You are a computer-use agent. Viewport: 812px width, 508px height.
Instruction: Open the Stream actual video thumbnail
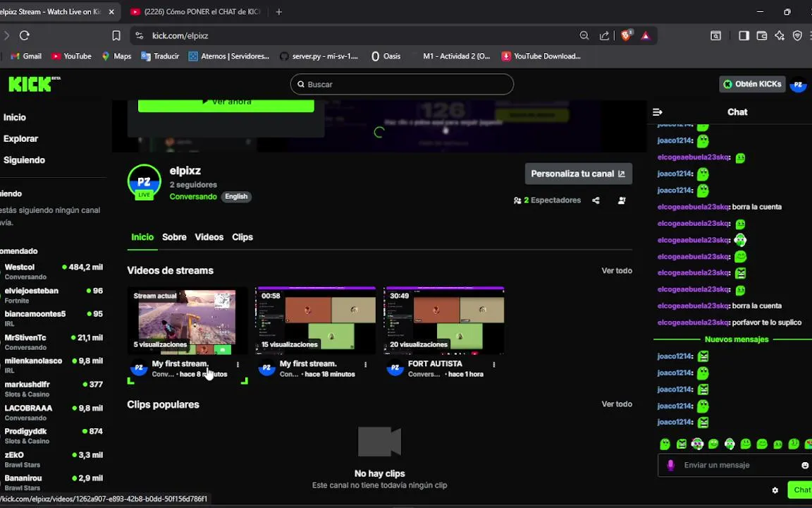[187, 321]
